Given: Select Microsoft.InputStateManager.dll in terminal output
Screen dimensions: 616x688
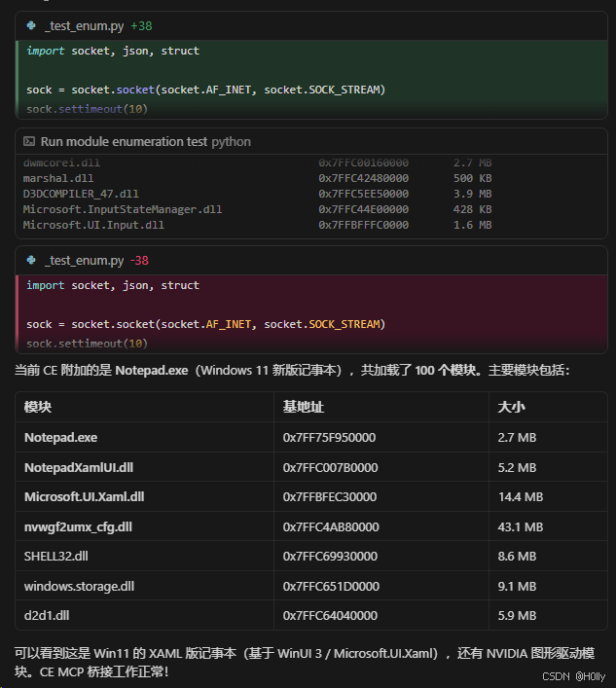Looking at the screenshot, I should [x=123, y=209].
